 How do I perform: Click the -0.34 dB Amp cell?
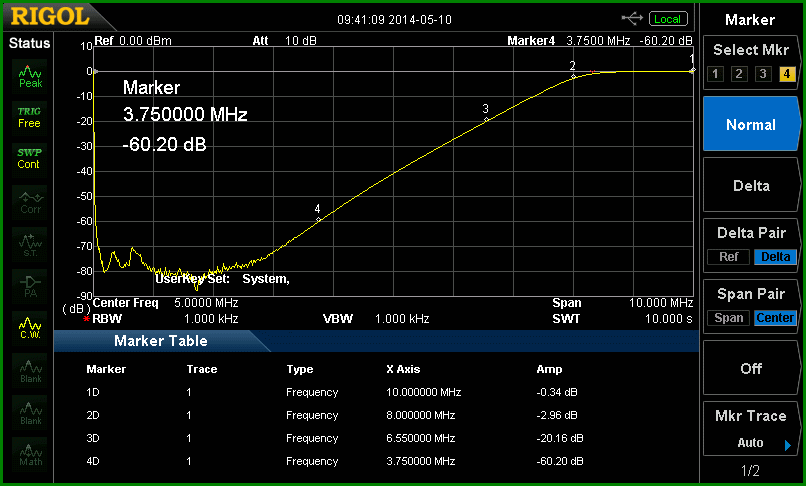(x=557, y=392)
